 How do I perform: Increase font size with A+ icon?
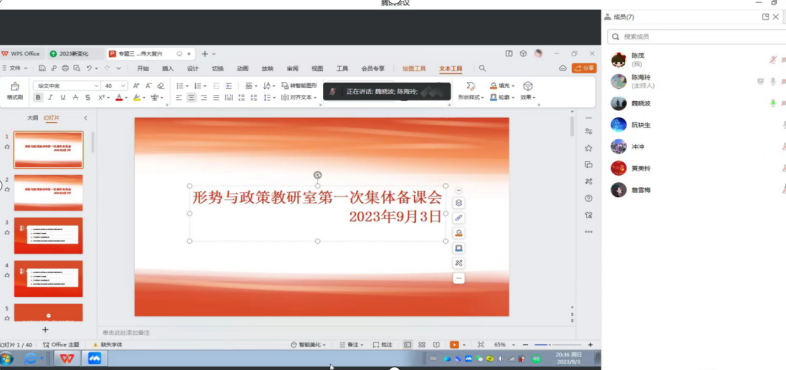(x=136, y=86)
